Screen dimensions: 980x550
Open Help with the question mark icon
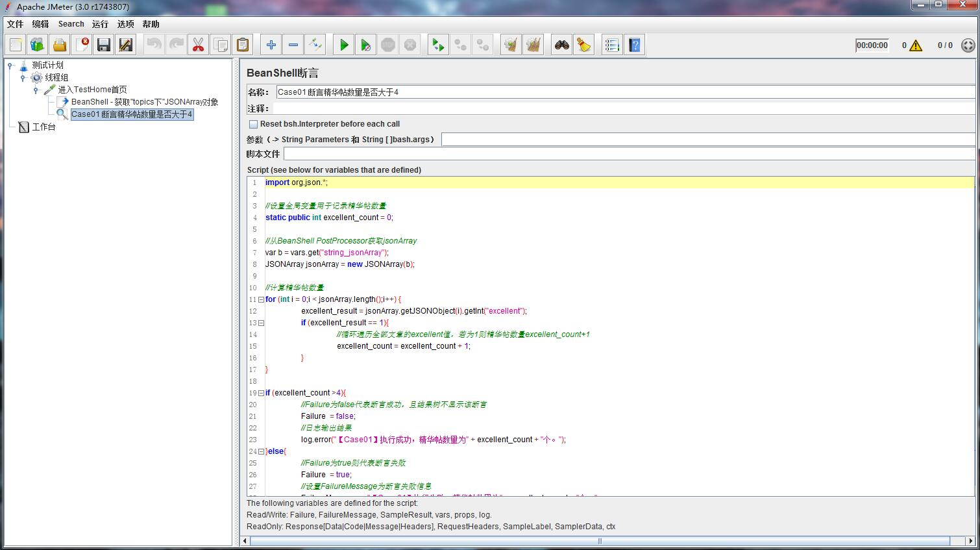click(635, 45)
